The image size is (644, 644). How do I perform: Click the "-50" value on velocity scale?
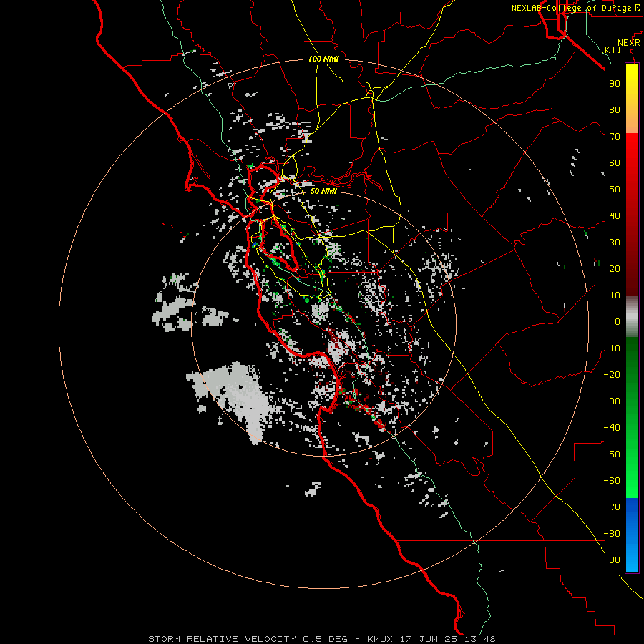pos(612,454)
